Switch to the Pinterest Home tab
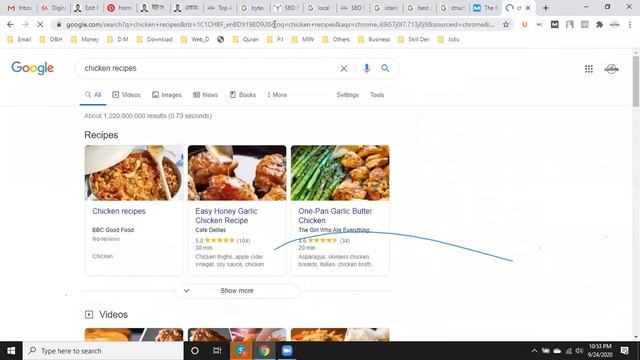Viewport: 640px width, 360px height. tap(119, 8)
